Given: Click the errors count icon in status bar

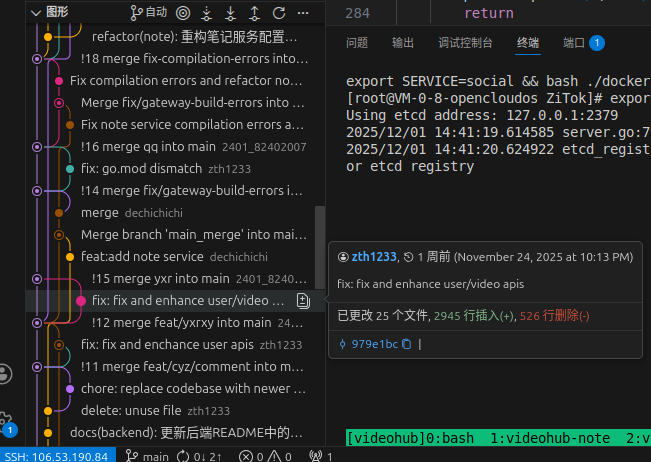Looking at the screenshot, I should point(245,457).
